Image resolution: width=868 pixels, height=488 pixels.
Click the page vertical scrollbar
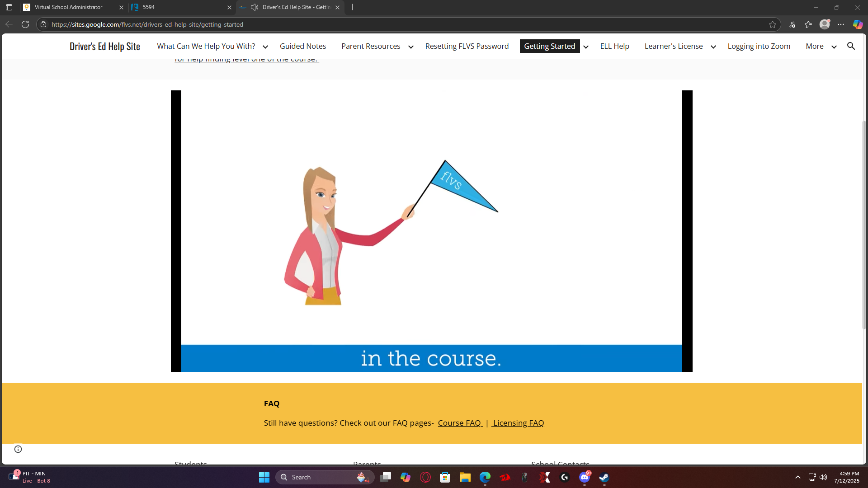pos(864,226)
